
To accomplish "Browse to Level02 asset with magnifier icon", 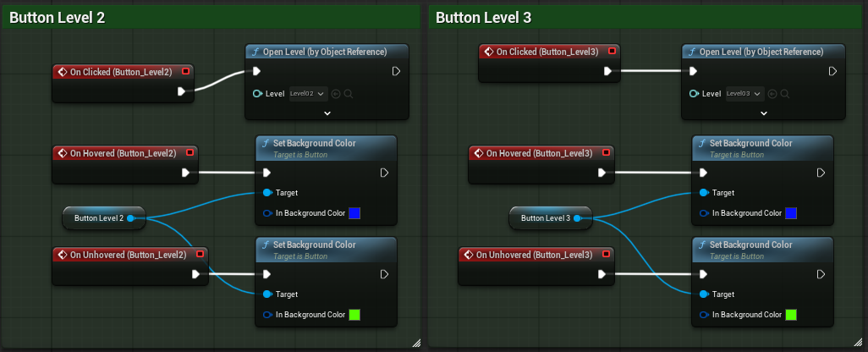I will [x=349, y=94].
